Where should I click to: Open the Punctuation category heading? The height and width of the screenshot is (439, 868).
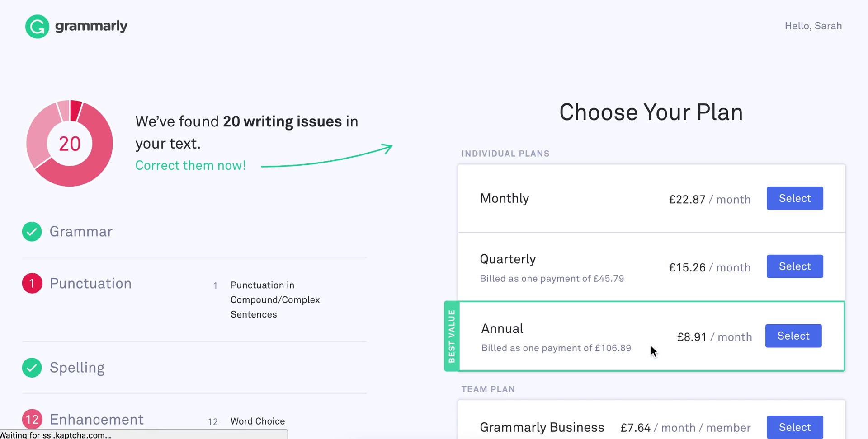tap(90, 284)
